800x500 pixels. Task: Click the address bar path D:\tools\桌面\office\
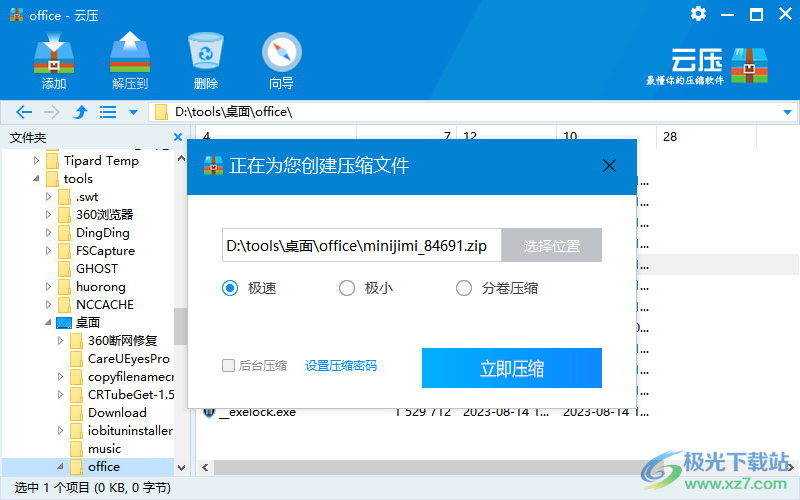(233, 112)
